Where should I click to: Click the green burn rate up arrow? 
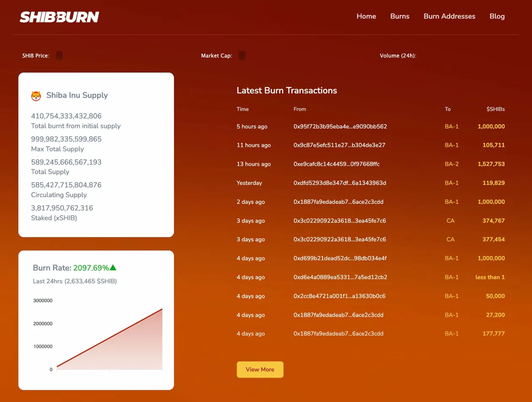(113, 268)
